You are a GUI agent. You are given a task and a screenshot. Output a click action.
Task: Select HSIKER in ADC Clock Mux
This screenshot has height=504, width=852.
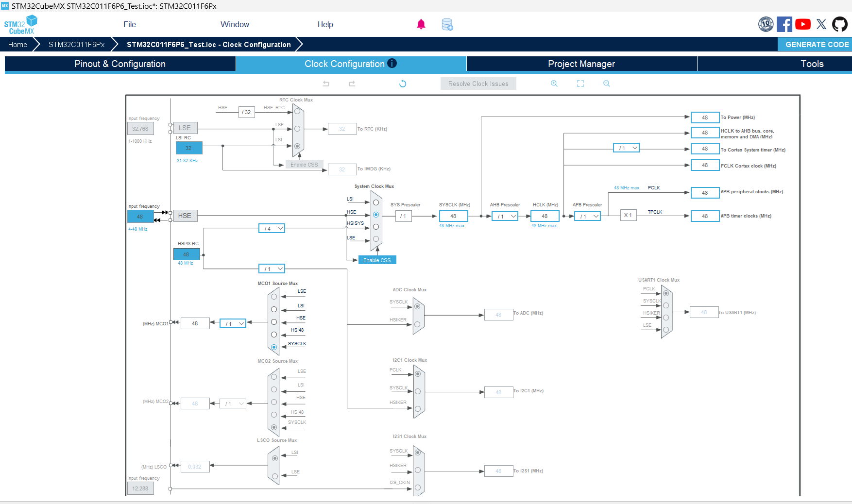click(x=417, y=324)
